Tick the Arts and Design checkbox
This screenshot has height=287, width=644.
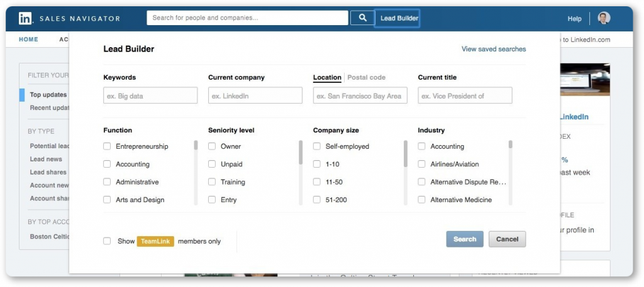point(107,200)
